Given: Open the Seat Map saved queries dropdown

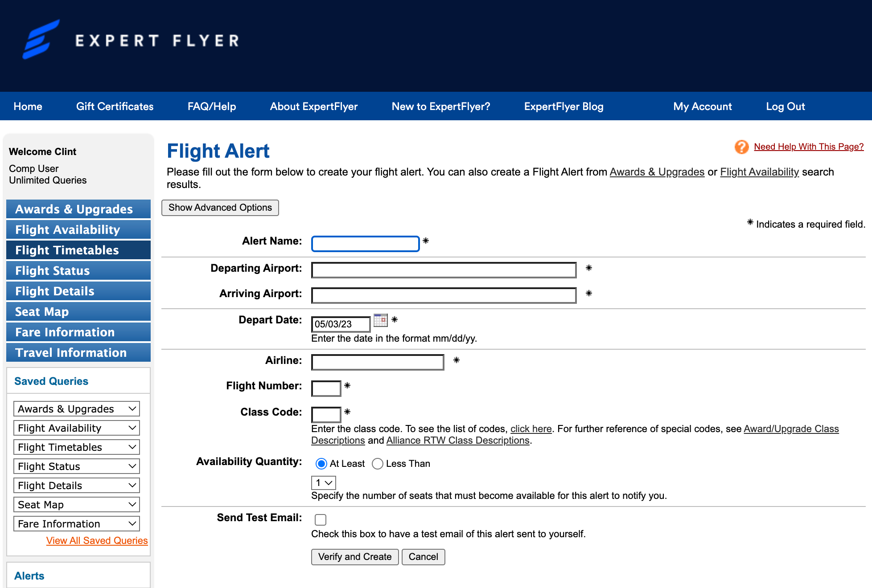Looking at the screenshot, I should point(76,504).
